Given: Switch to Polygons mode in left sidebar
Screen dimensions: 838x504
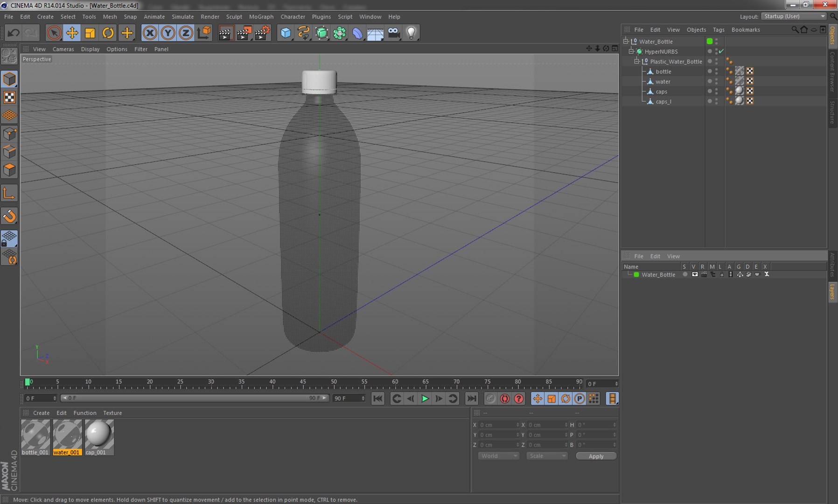Looking at the screenshot, I should click(9, 170).
